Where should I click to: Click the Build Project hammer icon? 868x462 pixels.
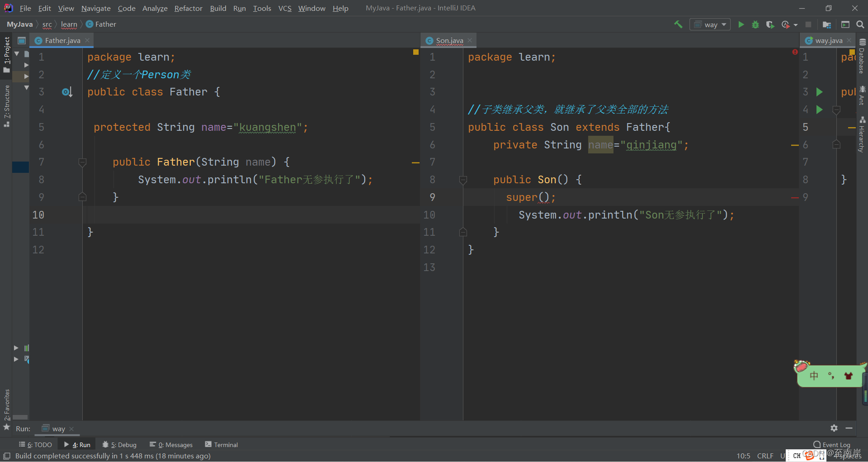coord(678,24)
